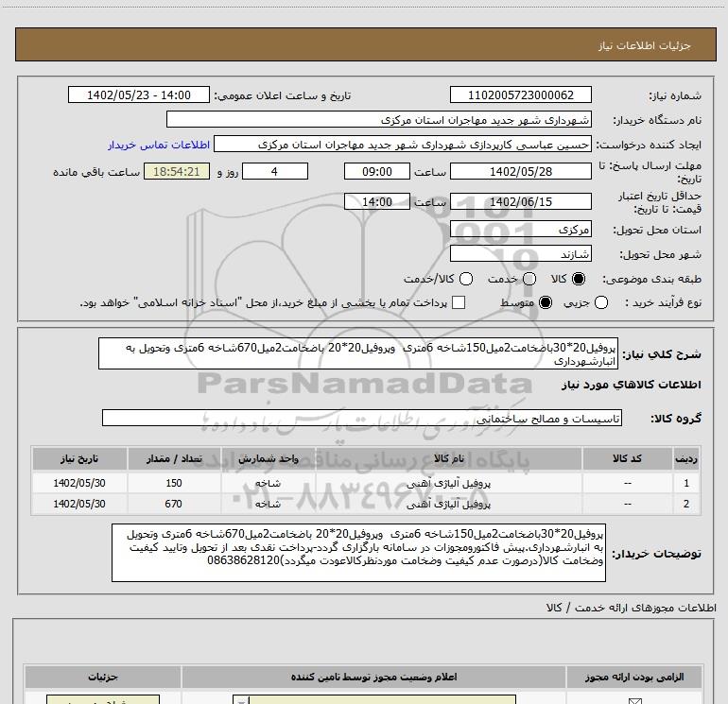Select the جزیی purchase type radio
The image size is (728, 704).
(x=601, y=302)
